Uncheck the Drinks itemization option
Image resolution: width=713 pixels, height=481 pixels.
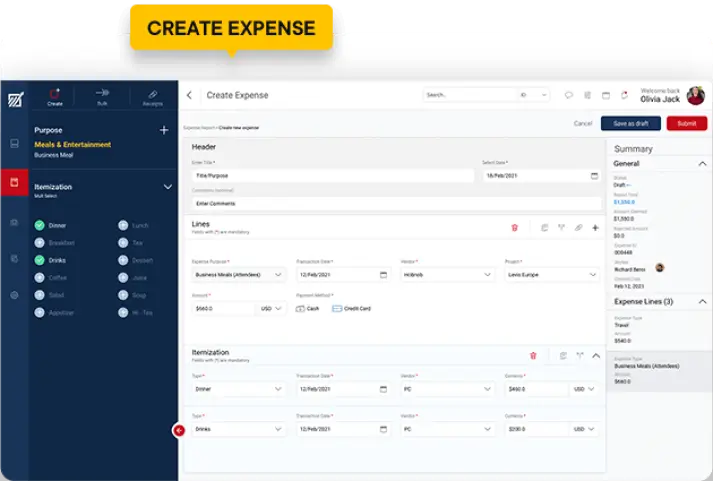pyautogui.click(x=40, y=260)
